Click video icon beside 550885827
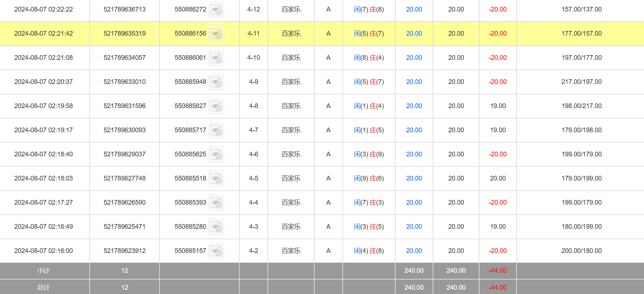The image size is (644, 294). pos(216,106)
